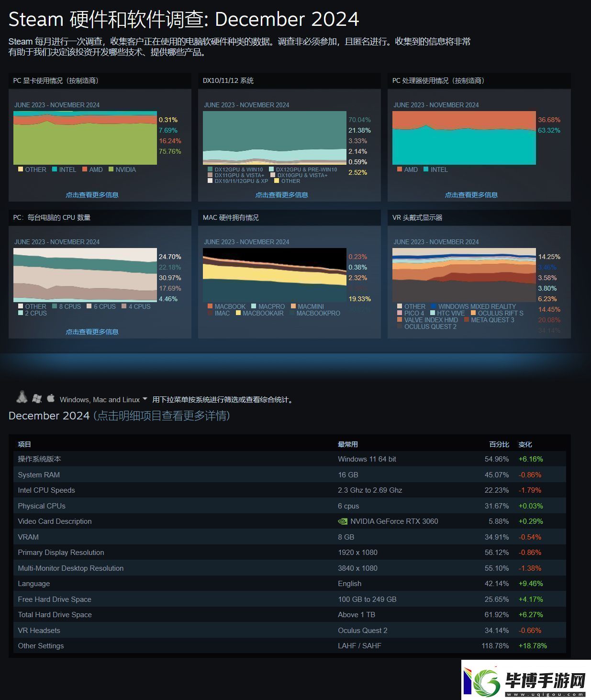Click WINDOWS MIXED REALITY legend swatch
591x700 pixels.
coord(434,306)
